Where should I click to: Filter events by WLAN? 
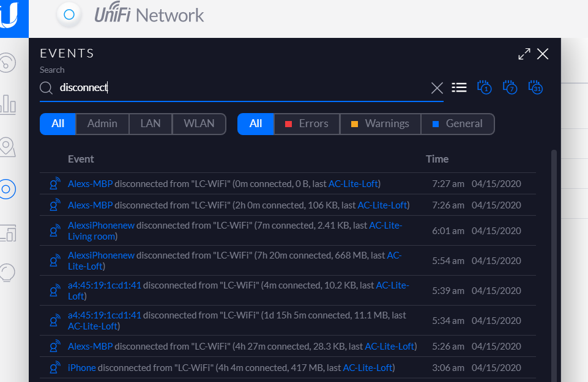tap(199, 123)
